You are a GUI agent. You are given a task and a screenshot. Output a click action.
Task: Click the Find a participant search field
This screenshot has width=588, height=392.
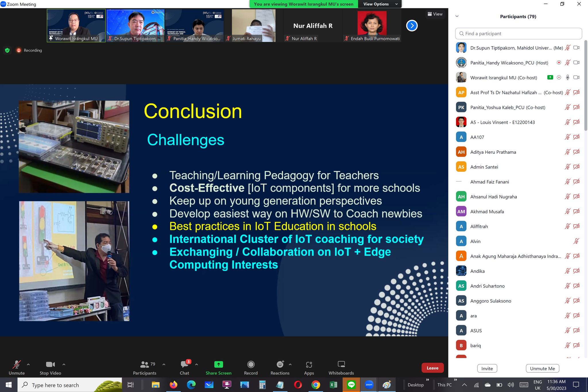pos(519,34)
